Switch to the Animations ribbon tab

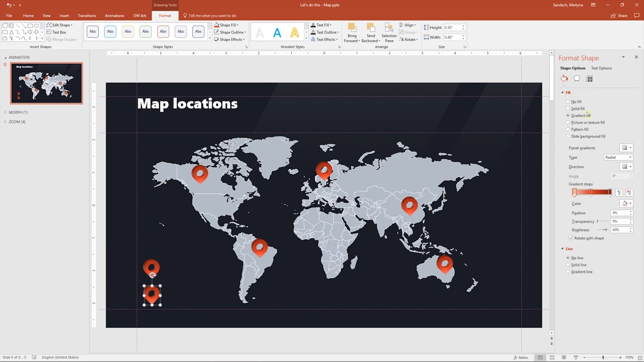(114, 16)
